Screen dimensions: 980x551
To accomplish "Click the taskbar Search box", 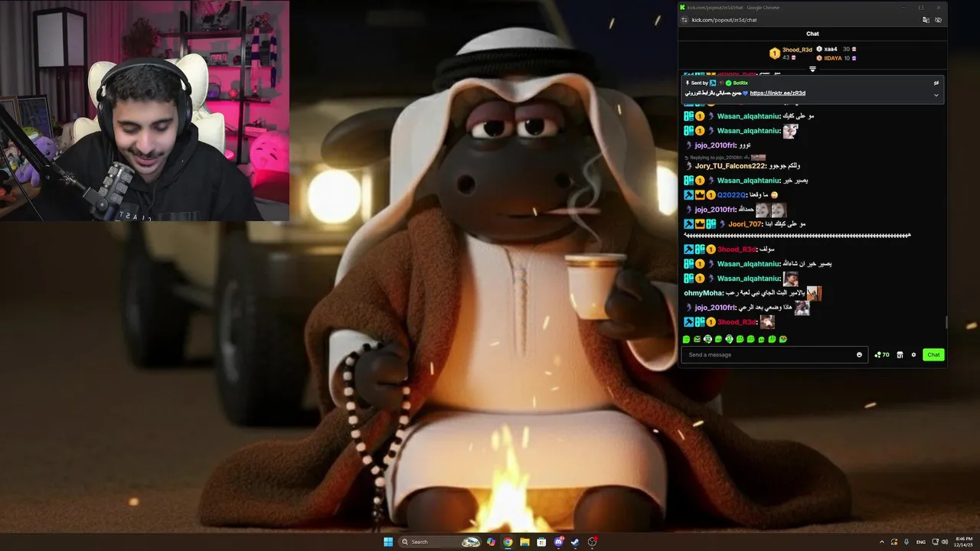I will (x=441, y=542).
